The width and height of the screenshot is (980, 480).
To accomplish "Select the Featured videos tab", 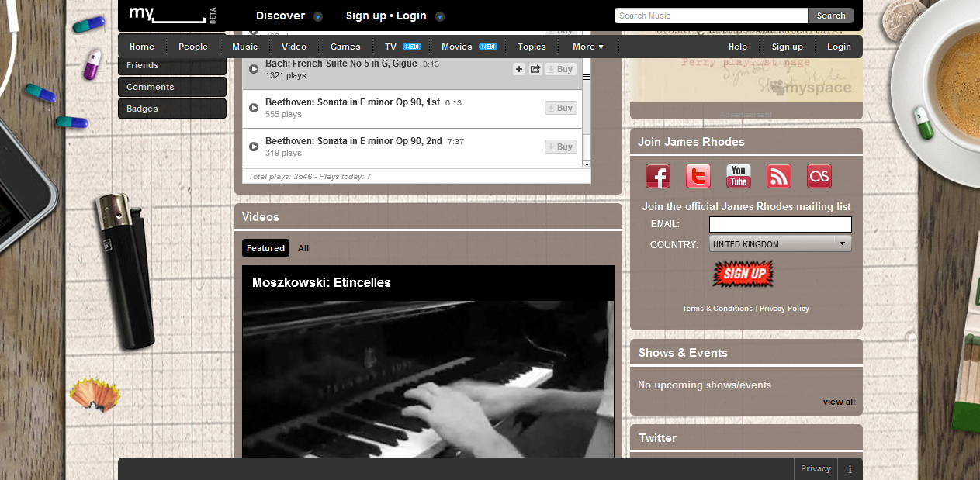I will [x=265, y=248].
